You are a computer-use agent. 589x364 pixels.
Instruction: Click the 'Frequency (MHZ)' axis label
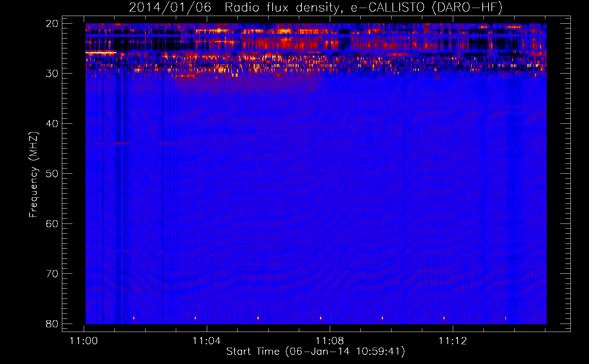33,174
